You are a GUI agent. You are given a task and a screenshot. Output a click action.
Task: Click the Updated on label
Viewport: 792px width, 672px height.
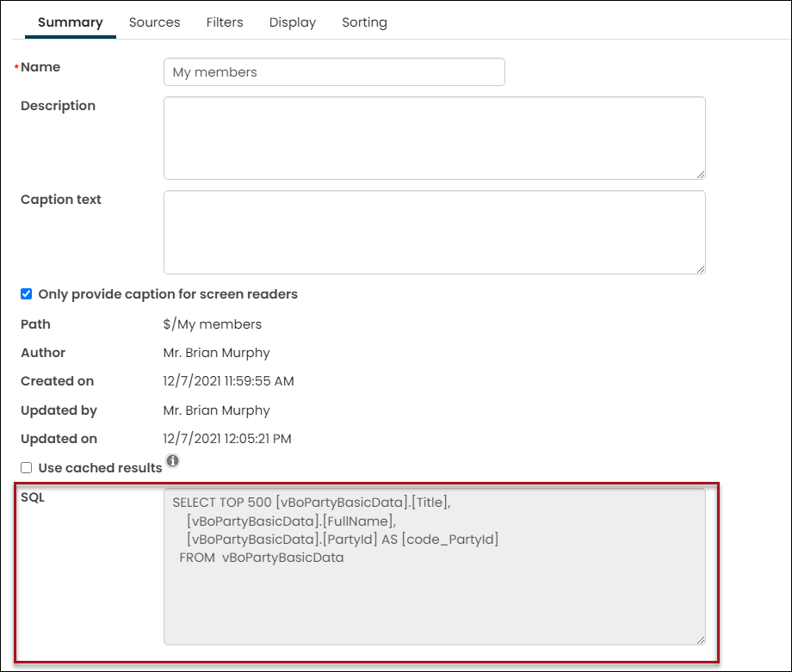(x=59, y=439)
